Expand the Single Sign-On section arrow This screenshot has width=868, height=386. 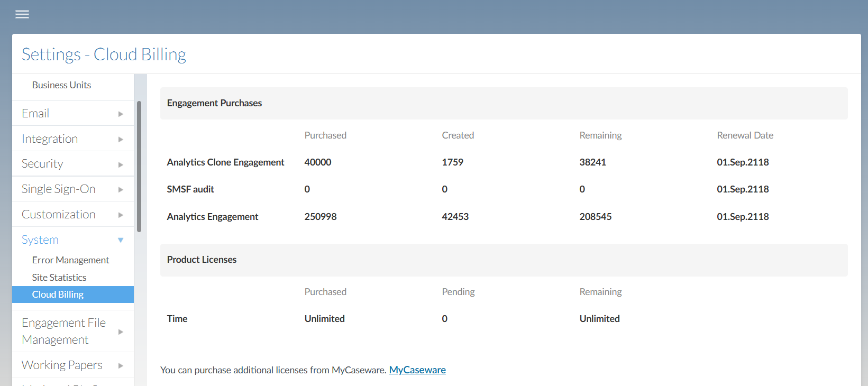[121, 189]
